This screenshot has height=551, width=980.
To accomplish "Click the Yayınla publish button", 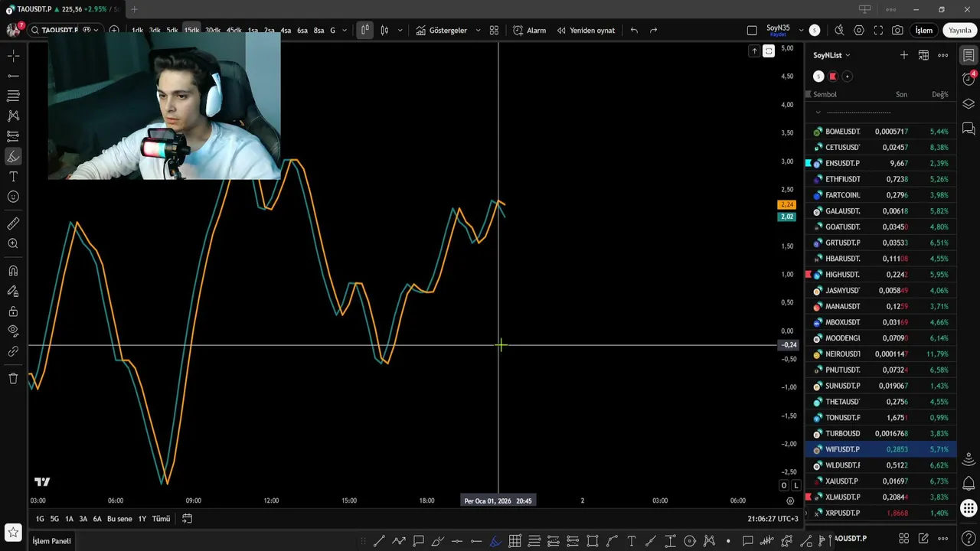I will [x=960, y=31].
